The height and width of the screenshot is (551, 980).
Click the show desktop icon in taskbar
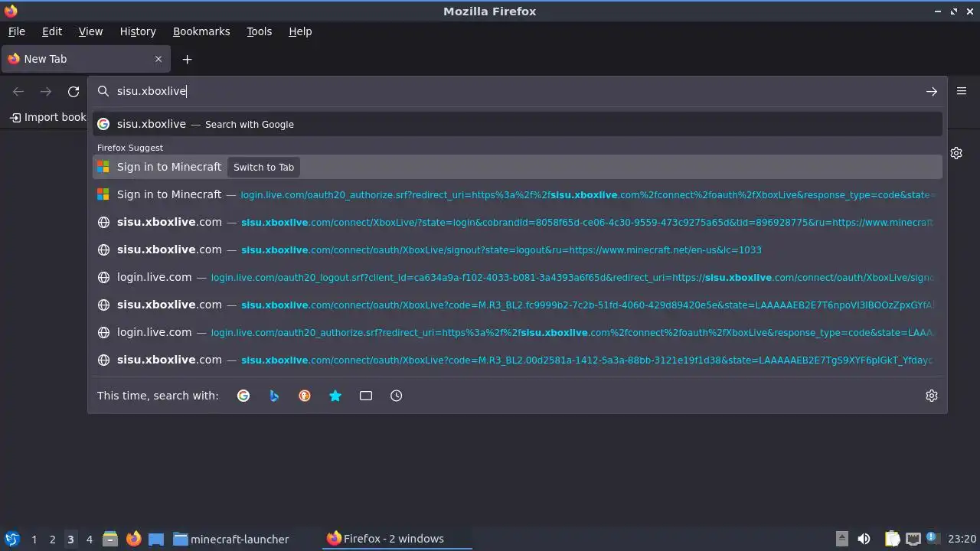click(156, 539)
